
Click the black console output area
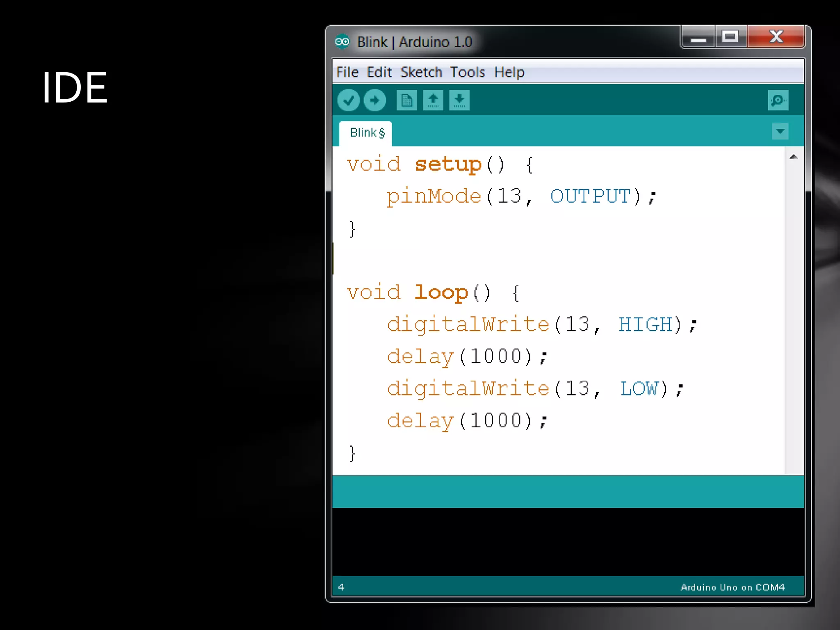point(568,541)
